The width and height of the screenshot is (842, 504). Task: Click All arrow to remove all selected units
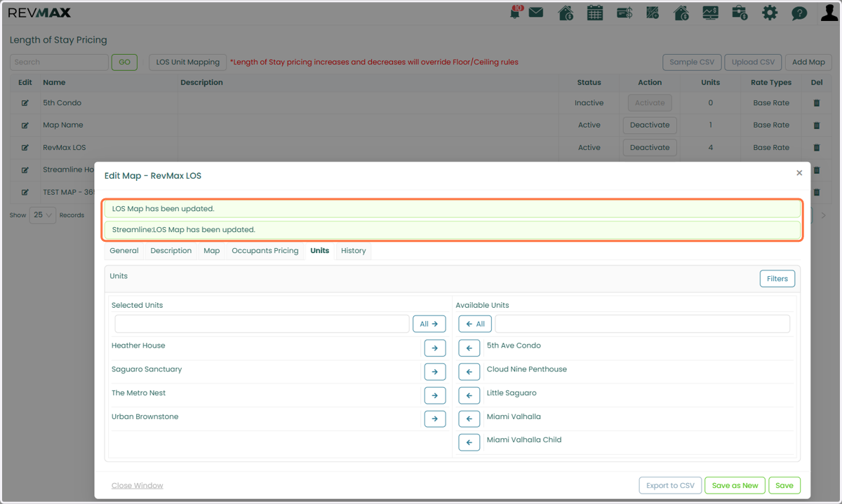coord(429,324)
